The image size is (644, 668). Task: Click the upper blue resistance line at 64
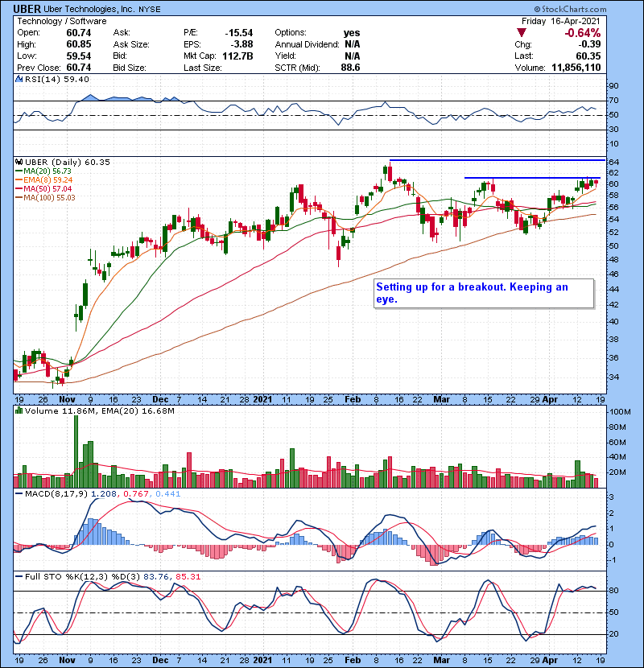point(497,160)
